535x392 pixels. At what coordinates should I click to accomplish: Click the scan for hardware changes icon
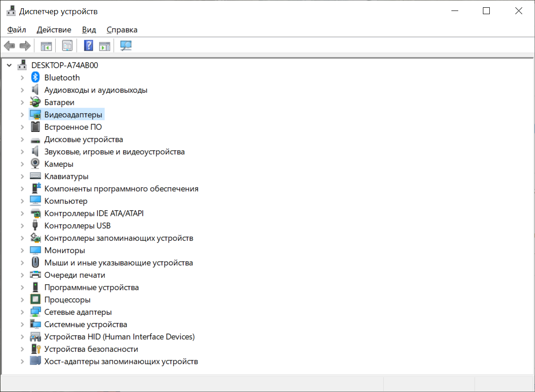click(126, 46)
